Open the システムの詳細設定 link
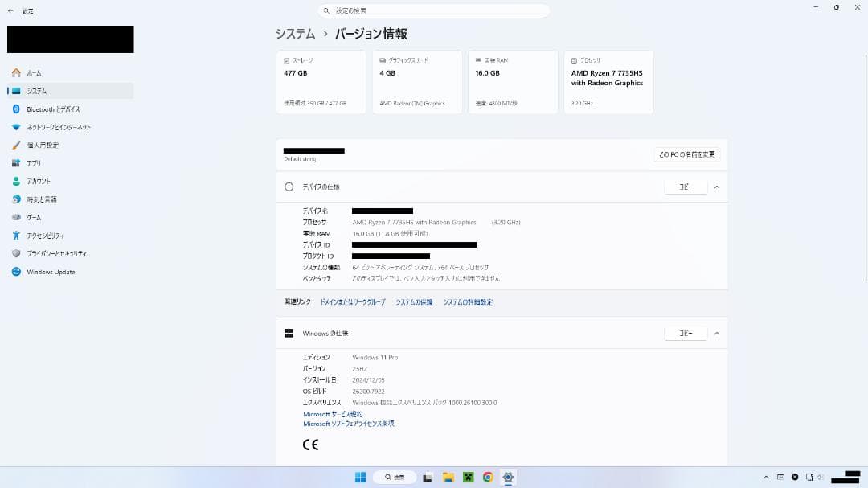This screenshot has height=488, width=868. 468,301
